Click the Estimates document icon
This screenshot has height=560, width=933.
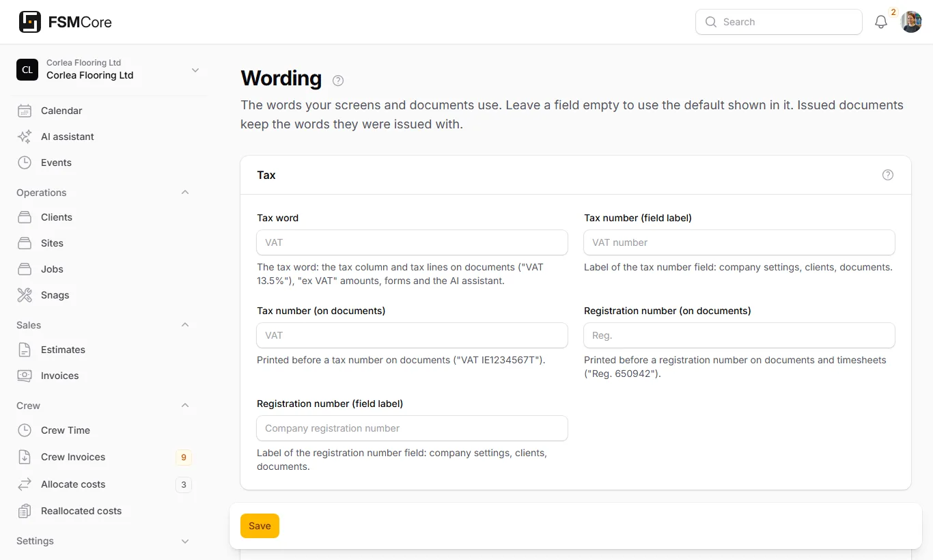click(25, 350)
